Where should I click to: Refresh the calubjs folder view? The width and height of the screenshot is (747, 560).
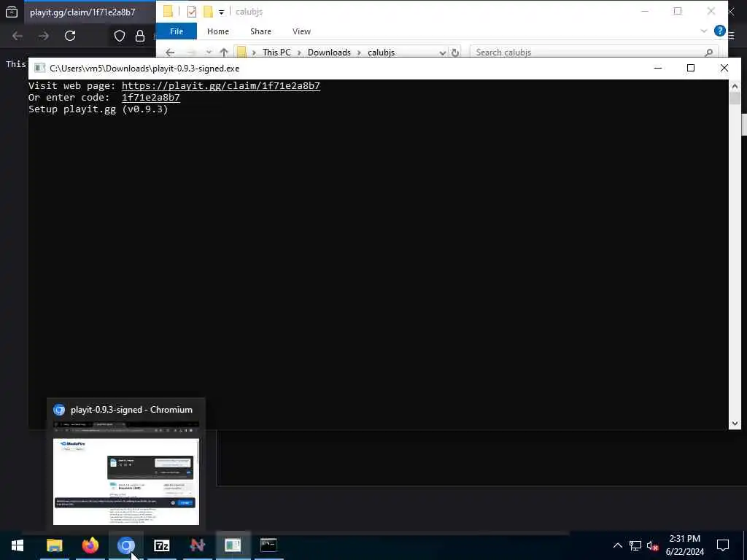pos(455,52)
